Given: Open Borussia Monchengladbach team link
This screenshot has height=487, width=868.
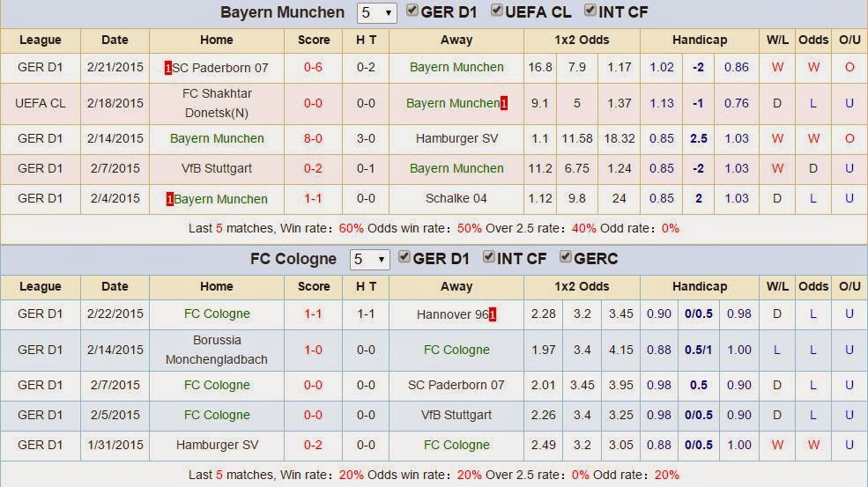Looking at the screenshot, I should (x=216, y=350).
